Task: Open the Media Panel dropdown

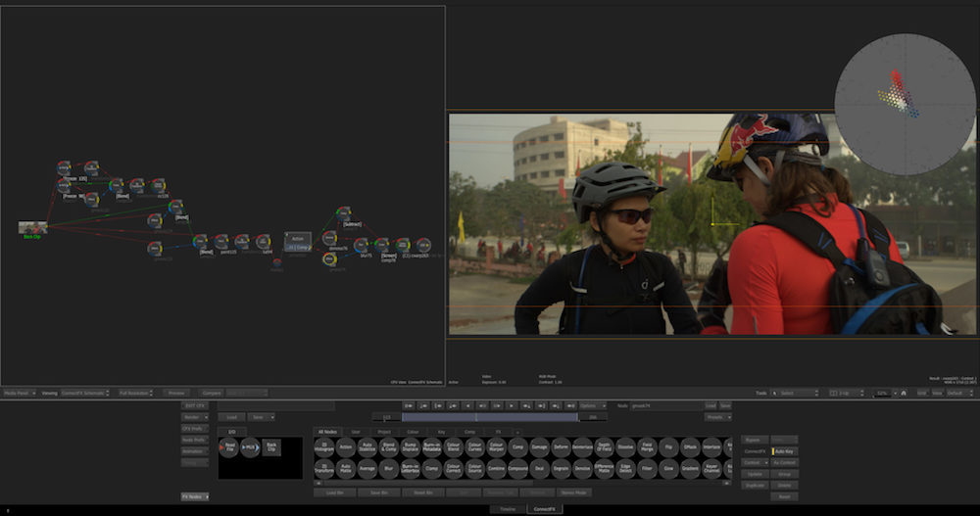Action: point(19,393)
